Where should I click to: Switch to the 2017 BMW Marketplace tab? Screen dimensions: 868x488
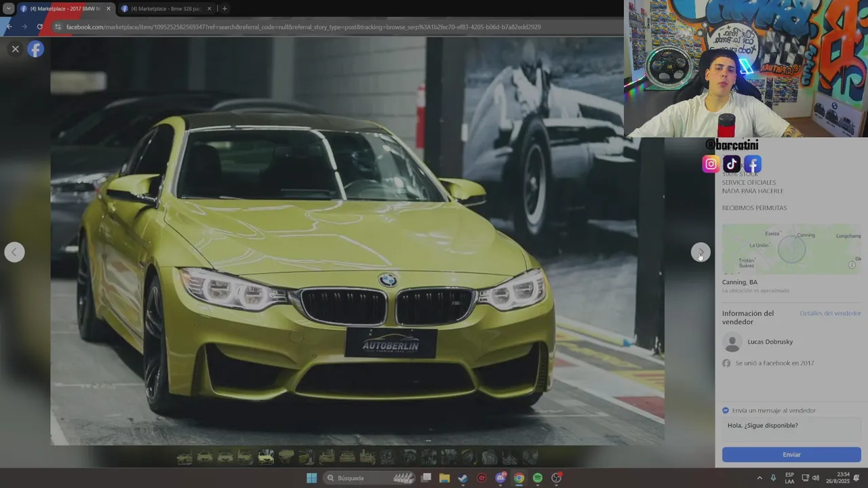click(64, 9)
